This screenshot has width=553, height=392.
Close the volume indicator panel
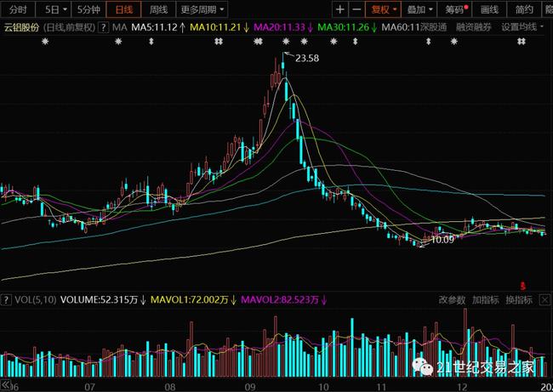click(544, 300)
